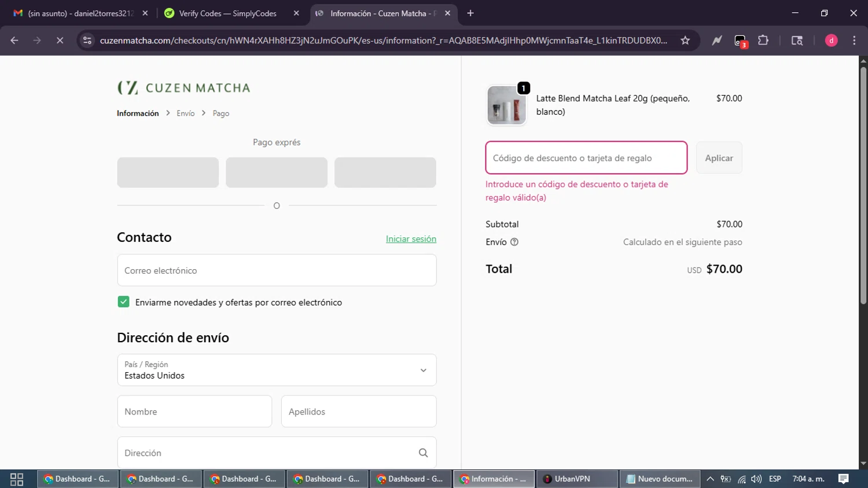Click the extension icon with red 3 badge
The height and width of the screenshot is (488, 868).
(x=741, y=41)
